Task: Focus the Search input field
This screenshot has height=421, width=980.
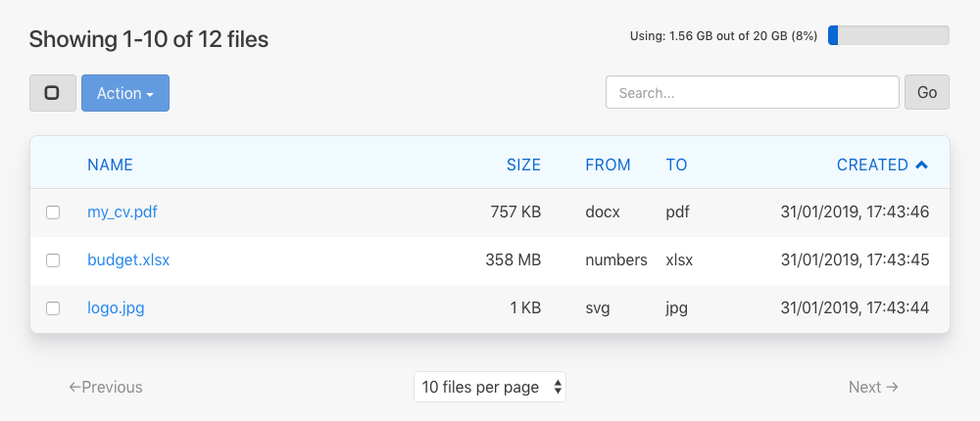Action: pyautogui.click(x=752, y=93)
